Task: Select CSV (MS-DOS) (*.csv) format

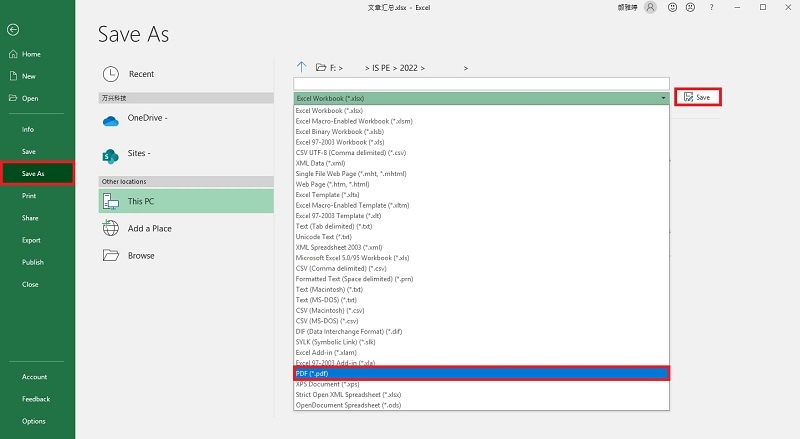Action: click(481, 321)
